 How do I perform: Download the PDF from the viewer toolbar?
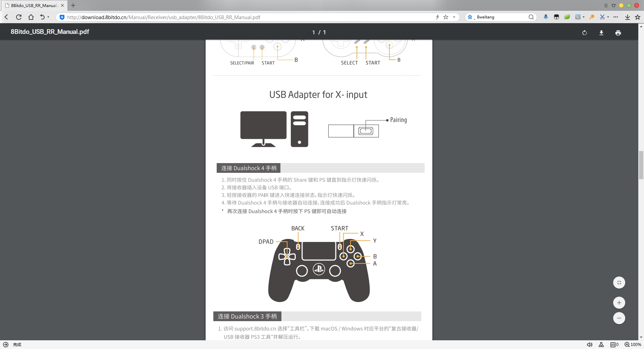pyautogui.click(x=601, y=32)
